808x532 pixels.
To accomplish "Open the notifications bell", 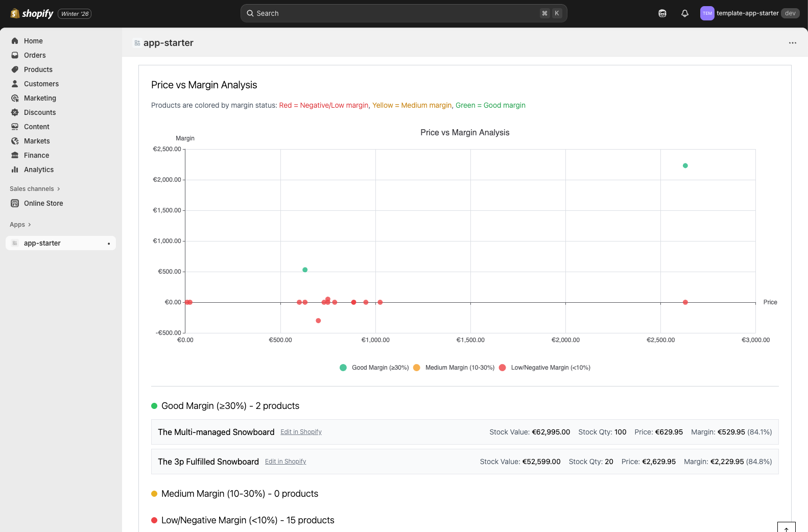I will click(685, 13).
